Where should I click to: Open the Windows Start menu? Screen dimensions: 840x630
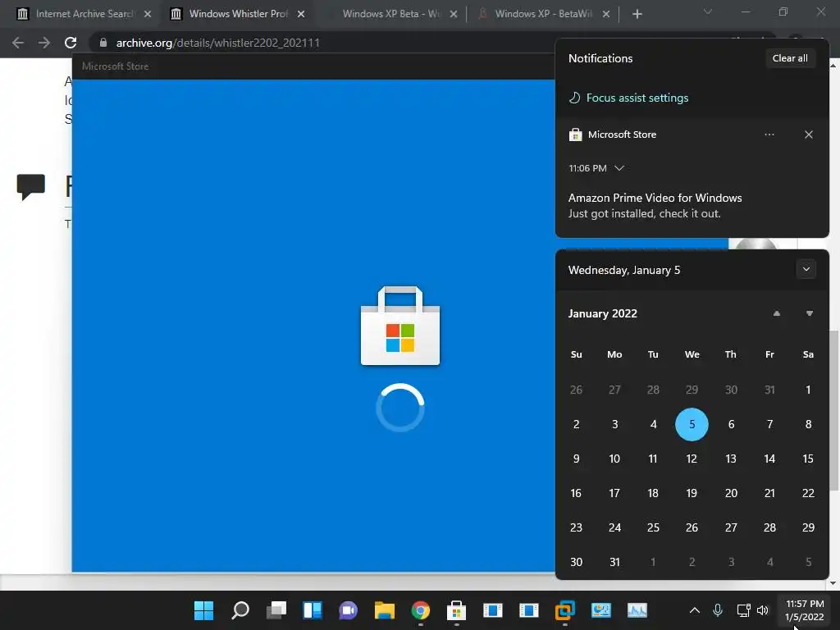pyautogui.click(x=203, y=609)
